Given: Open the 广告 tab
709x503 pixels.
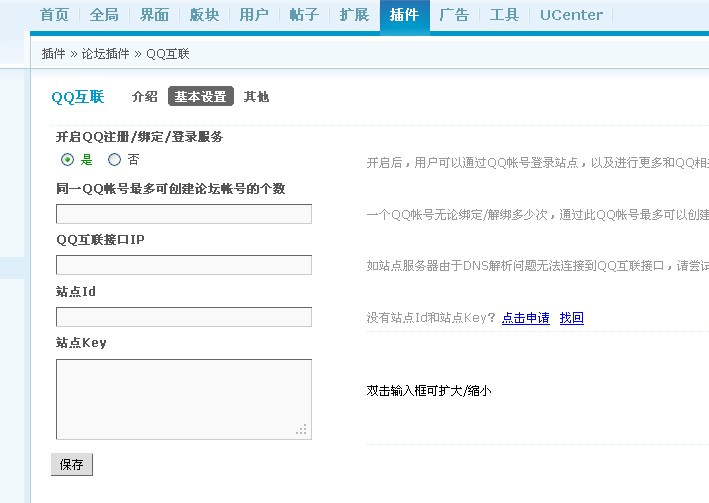Looking at the screenshot, I should pos(454,15).
